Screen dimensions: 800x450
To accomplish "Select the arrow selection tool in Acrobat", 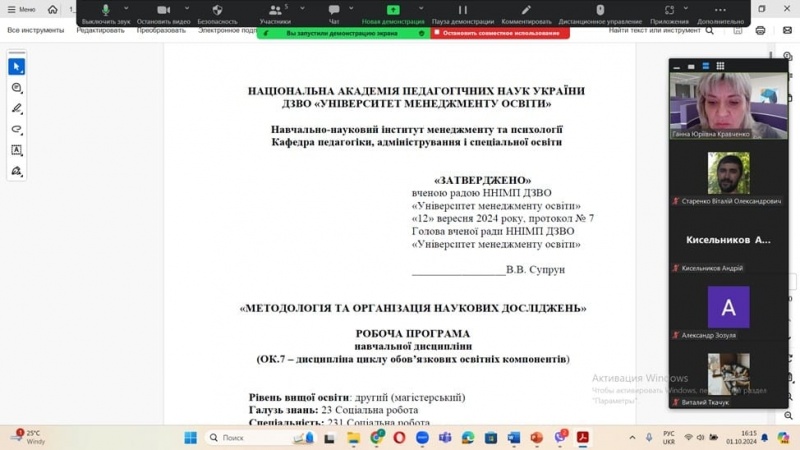I will (16, 67).
